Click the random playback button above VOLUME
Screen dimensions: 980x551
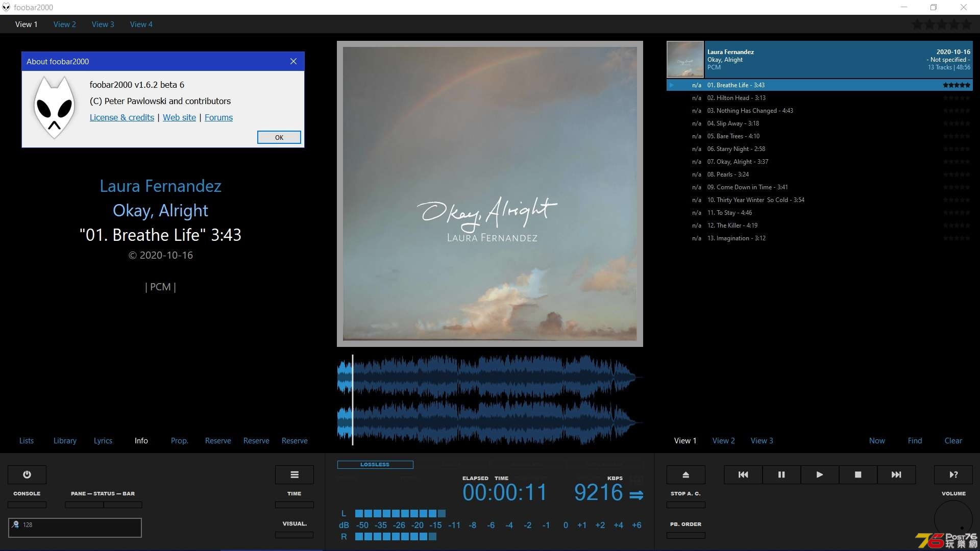pyautogui.click(x=953, y=474)
